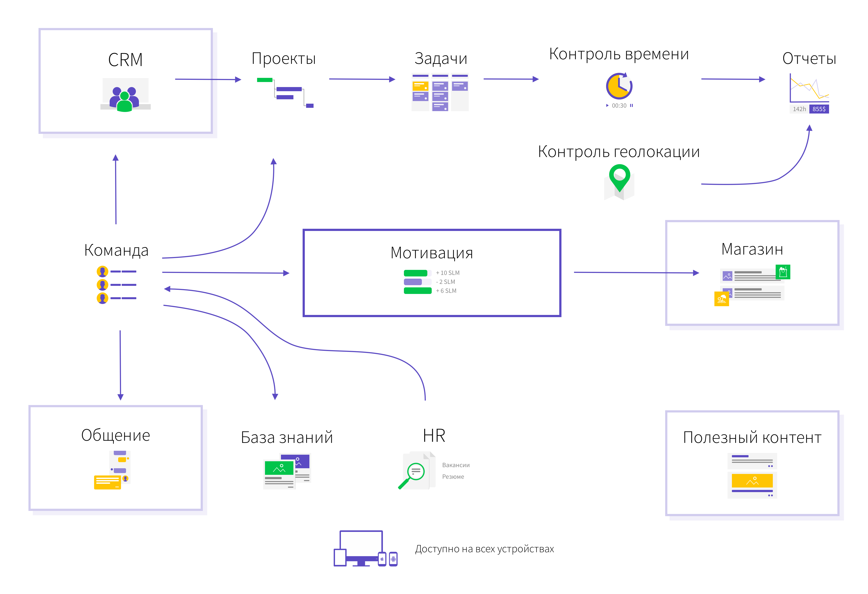Open the knowledge base articles icon
This screenshot has width=868, height=594.
[x=287, y=471]
